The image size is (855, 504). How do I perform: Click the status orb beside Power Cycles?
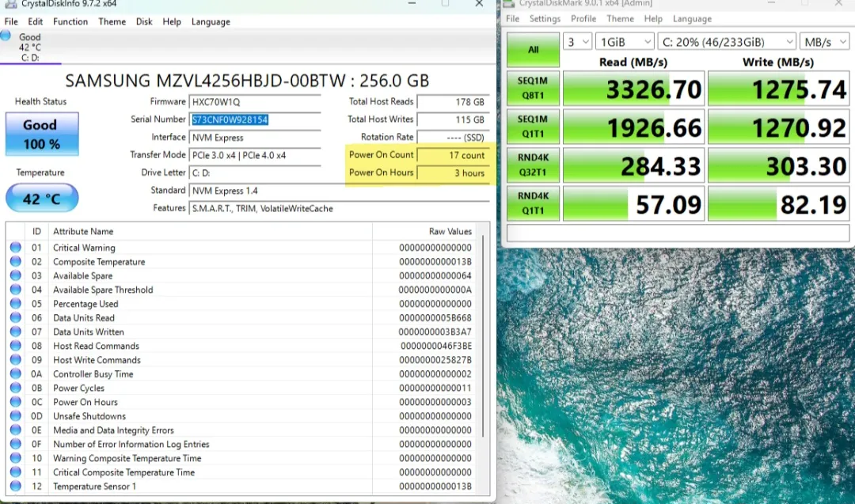pos(16,388)
